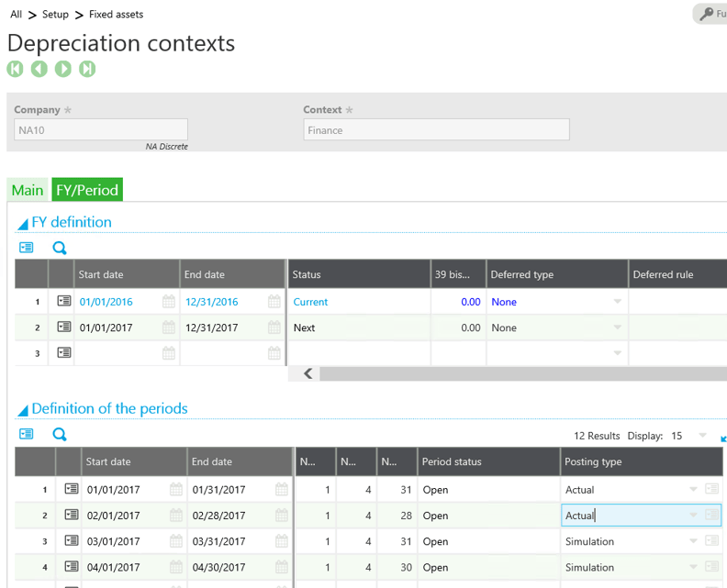Switch to the Main tab
Screen dimensions: 727x588
pyautogui.click(x=28, y=190)
